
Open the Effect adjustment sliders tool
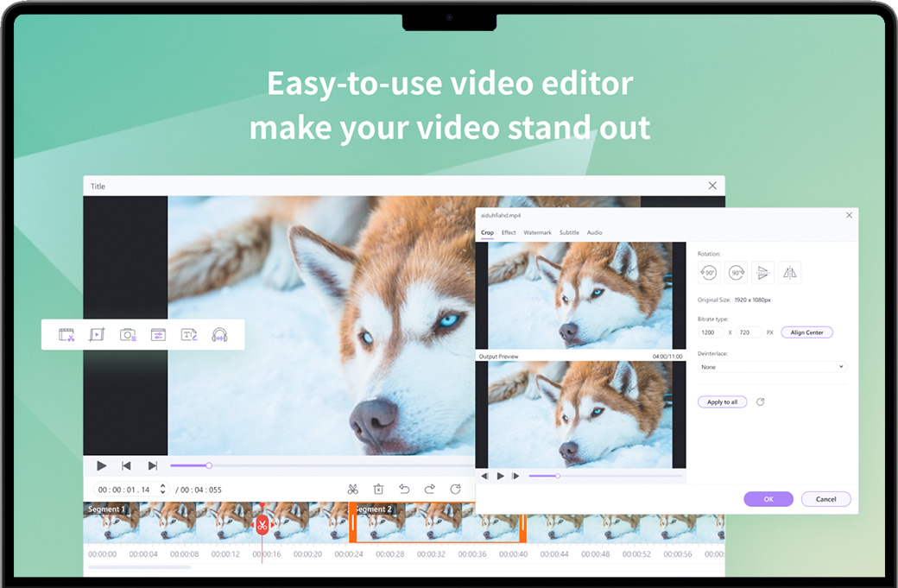[158, 335]
